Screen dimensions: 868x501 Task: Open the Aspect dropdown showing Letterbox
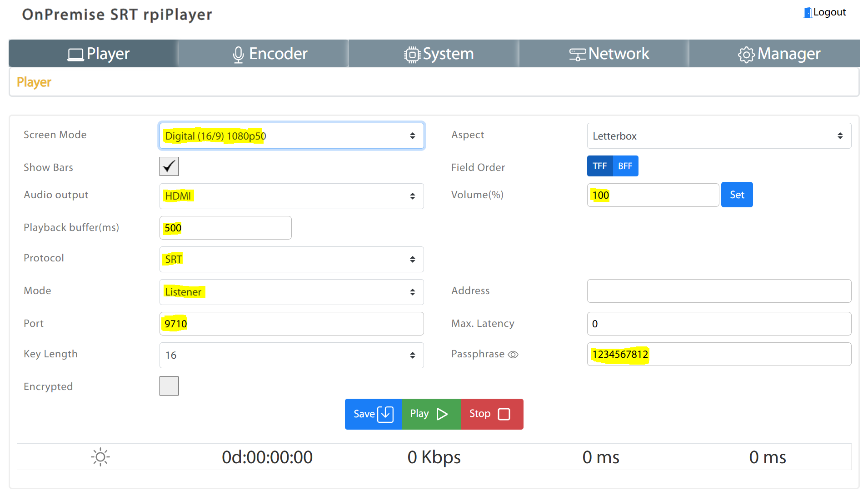[719, 135]
